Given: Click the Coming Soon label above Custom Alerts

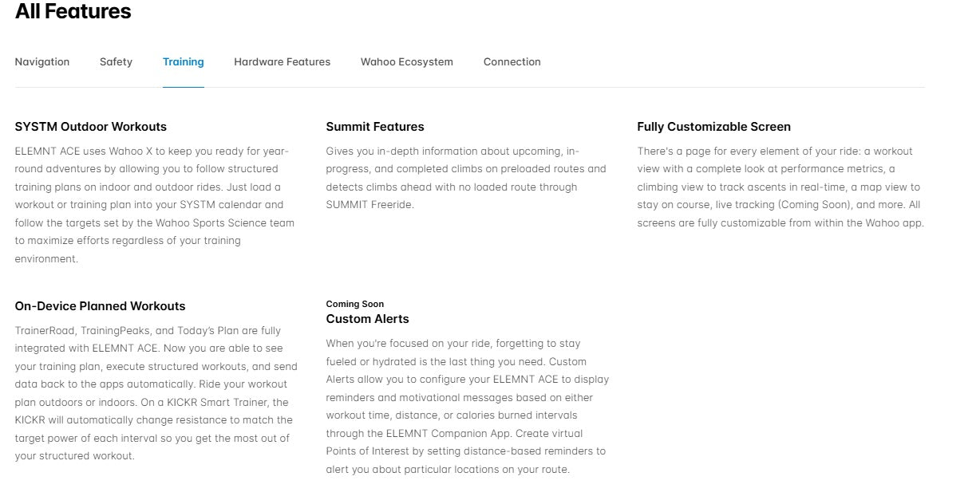Looking at the screenshot, I should click(354, 304).
